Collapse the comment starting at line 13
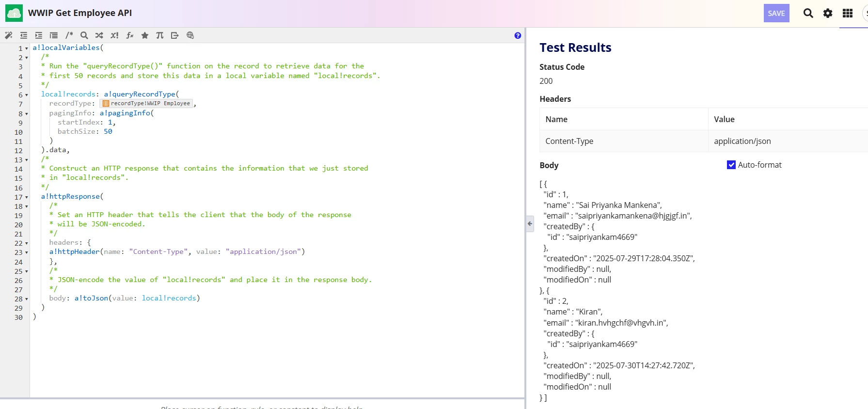Viewport: 868px width, 409px height. pyautogui.click(x=27, y=160)
